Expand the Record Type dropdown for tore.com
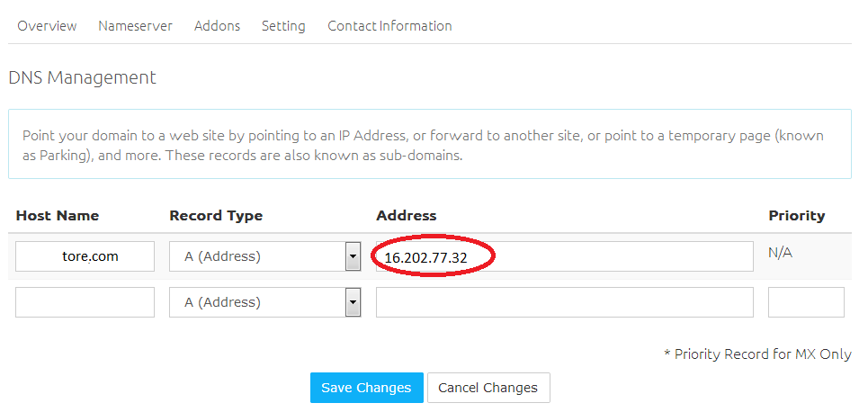This screenshot has width=868, height=412. point(264,256)
